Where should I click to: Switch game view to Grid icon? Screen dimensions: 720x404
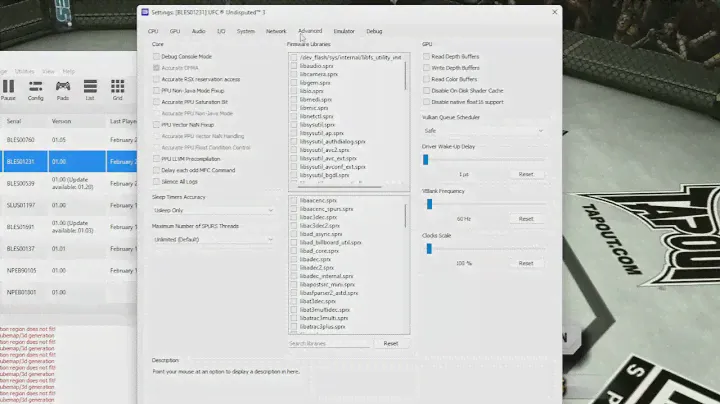coord(117,87)
